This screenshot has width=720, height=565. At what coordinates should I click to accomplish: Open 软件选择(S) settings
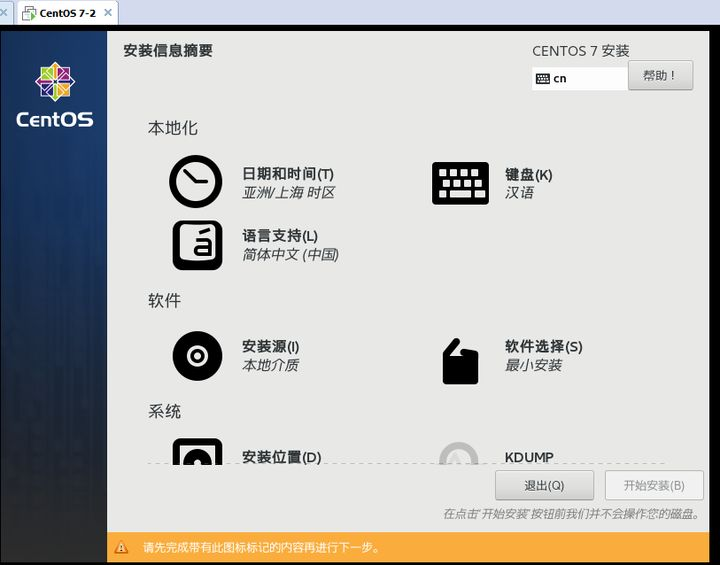tap(544, 346)
